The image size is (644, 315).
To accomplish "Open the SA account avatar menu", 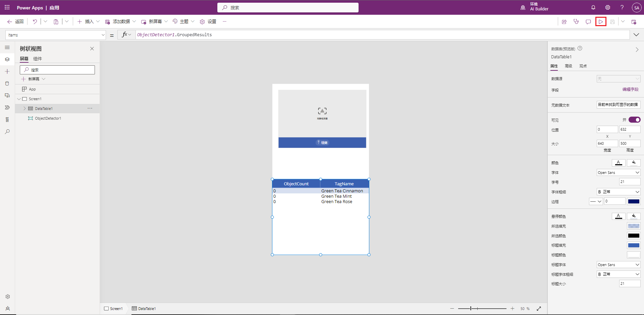I will pyautogui.click(x=636, y=7).
